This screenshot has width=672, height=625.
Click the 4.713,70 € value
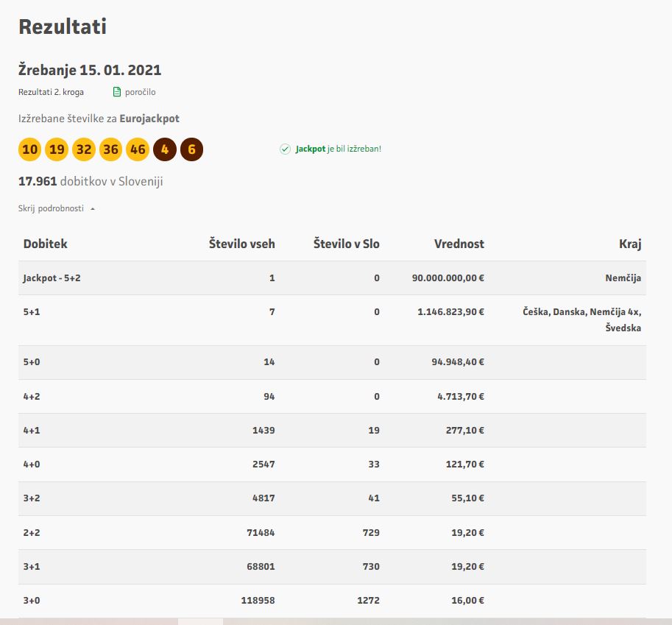tap(461, 397)
